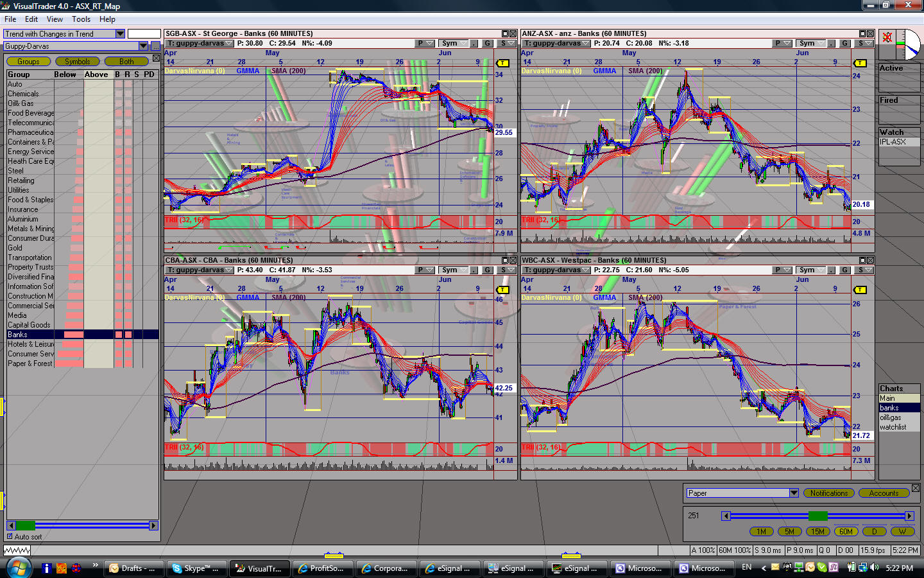Open the Sym dropdown on the SGB chart
This screenshot has width=924, height=578.
454,44
